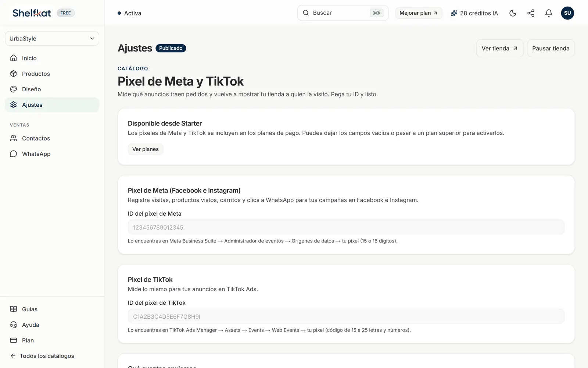Click the Ver planes button
The width and height of the screenshot is (588, 368).
pyautogui.click(x=146, y=149)
